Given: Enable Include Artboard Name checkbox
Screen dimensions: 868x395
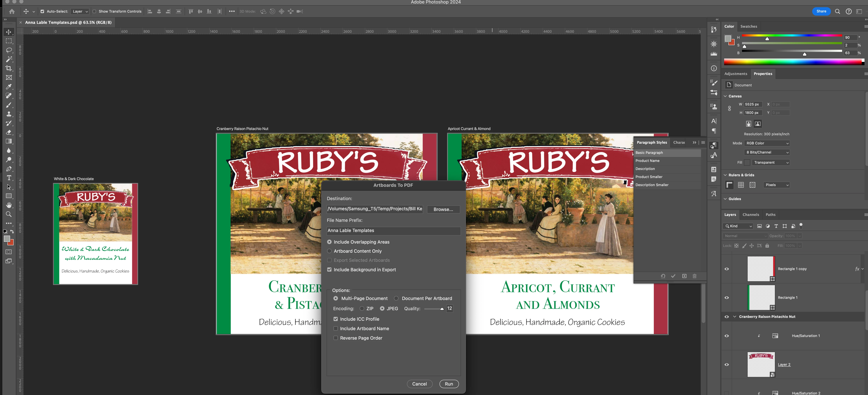Looking at the screenshot, I should pyautogui.click(x=335, y=328).
